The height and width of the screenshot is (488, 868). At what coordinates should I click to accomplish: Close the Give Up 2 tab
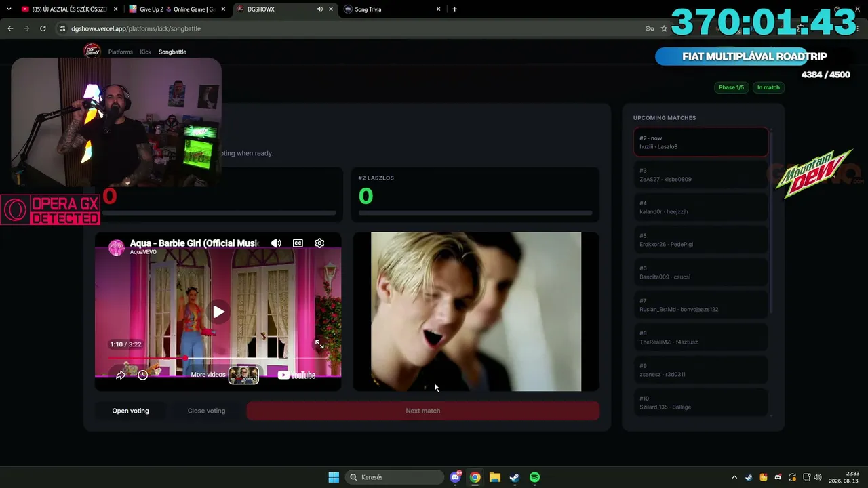222,9
